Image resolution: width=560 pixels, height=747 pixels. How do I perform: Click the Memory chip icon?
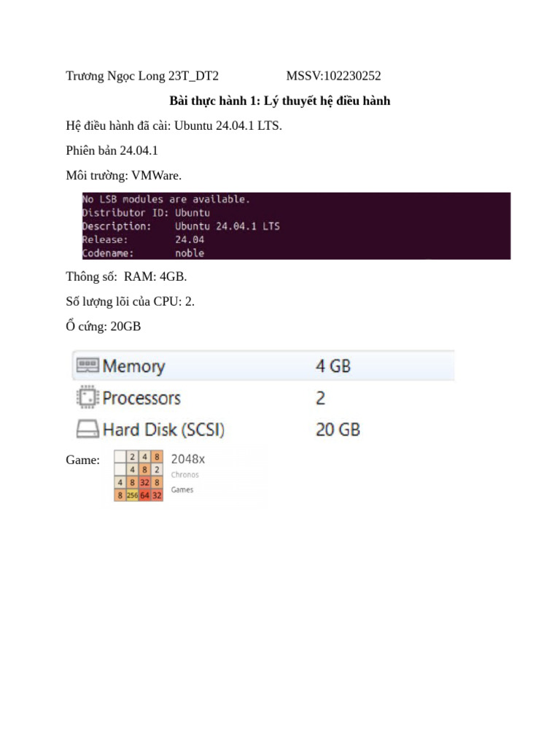87,365
